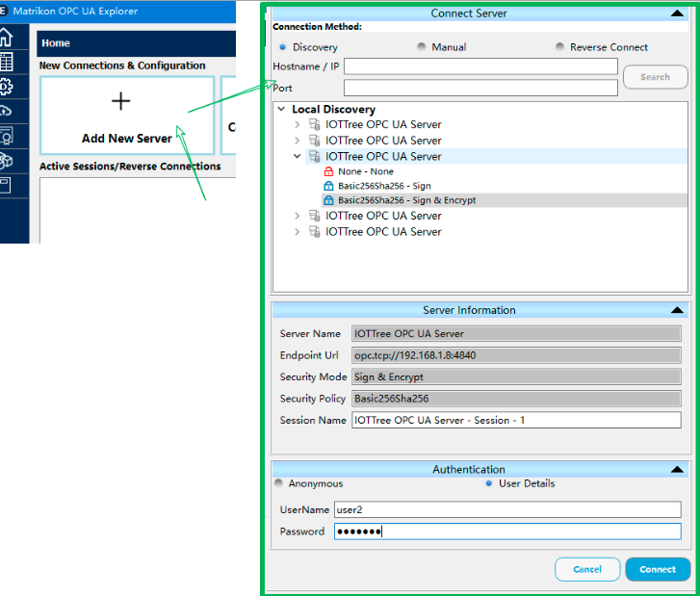This screenshot has width=700, height=596.
Task: Click the Add New Server card
Action: pos(127,116)
